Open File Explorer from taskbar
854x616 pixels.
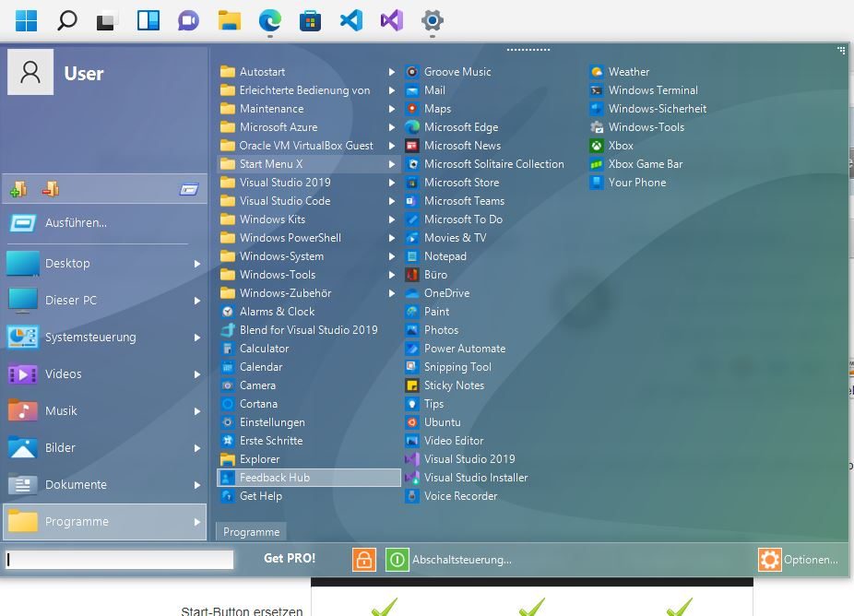(230, 20)
